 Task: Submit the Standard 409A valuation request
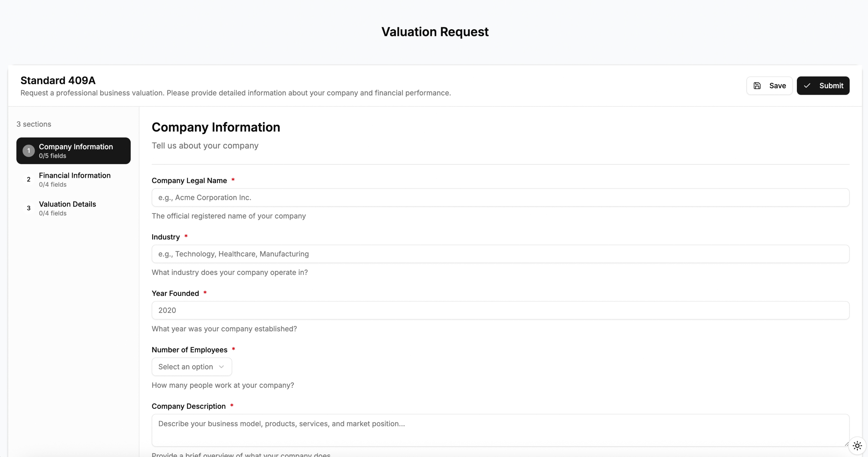point(823,86)
